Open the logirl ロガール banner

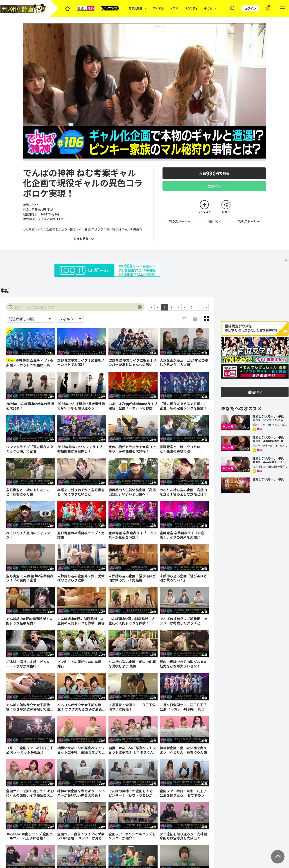point(107,270)
